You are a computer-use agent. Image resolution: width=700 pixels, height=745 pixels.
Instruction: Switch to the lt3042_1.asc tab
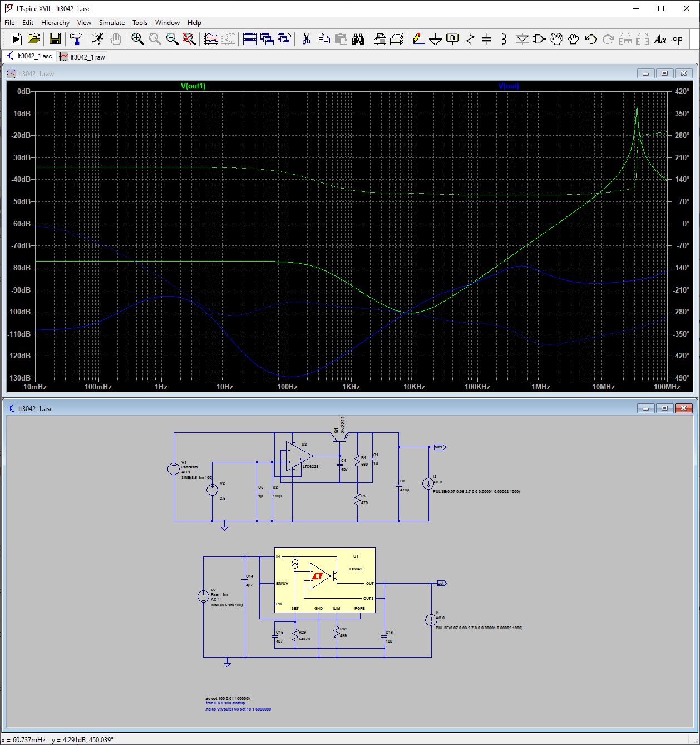point(29,56)
